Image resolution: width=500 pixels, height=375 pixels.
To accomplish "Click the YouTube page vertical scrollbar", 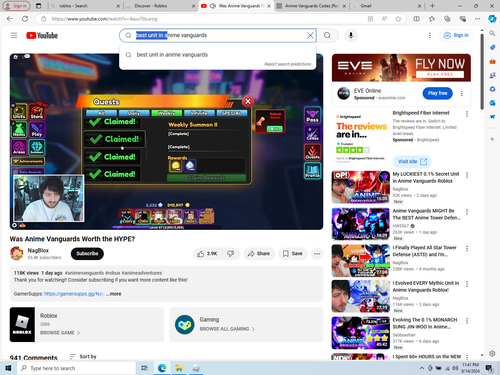I will (x=482, y=72).
